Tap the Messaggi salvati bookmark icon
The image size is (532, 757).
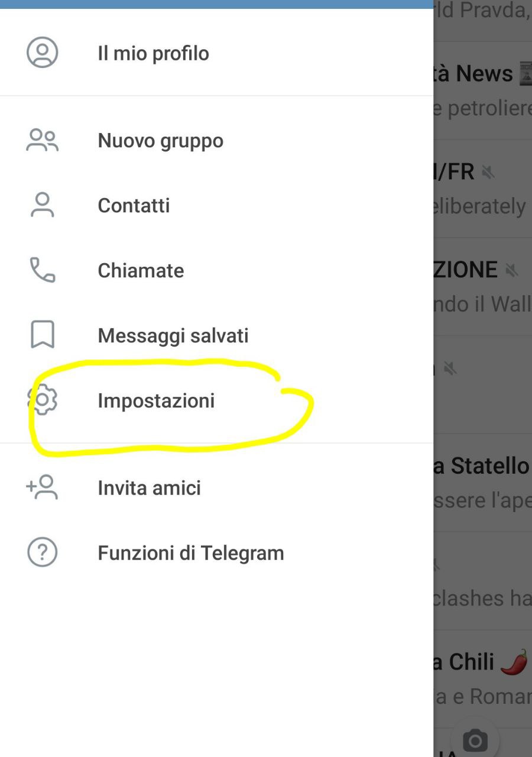[x=43, y=335]
